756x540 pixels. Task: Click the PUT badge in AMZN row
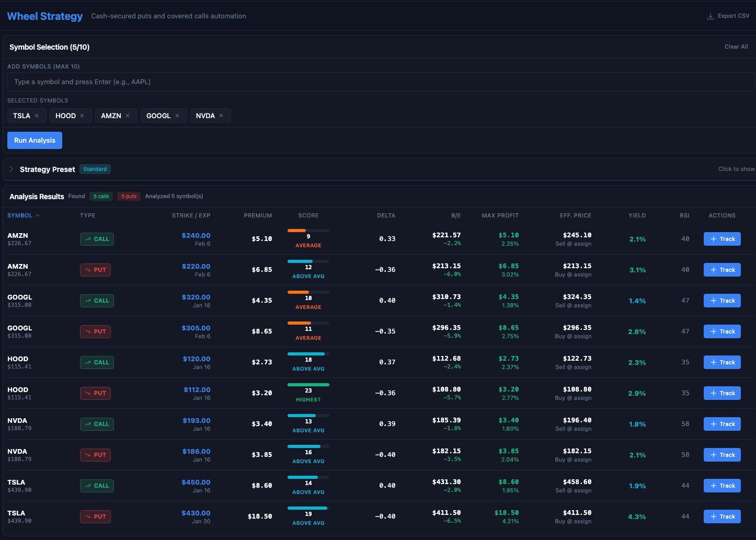coord(95,270)
